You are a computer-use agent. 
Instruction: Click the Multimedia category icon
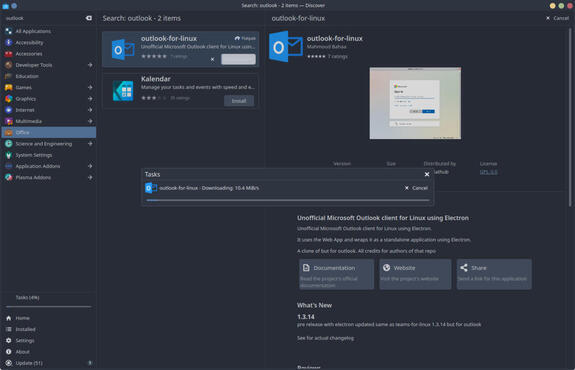9,121
